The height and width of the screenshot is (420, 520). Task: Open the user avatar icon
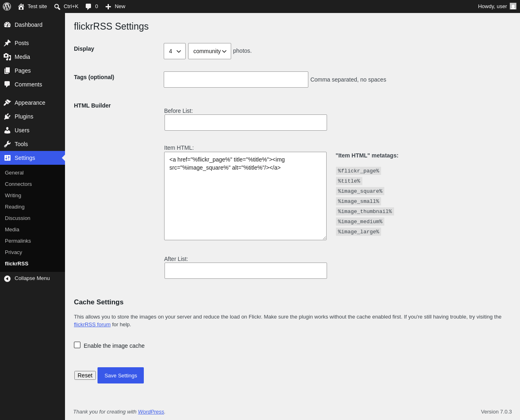tap(513, 6)
